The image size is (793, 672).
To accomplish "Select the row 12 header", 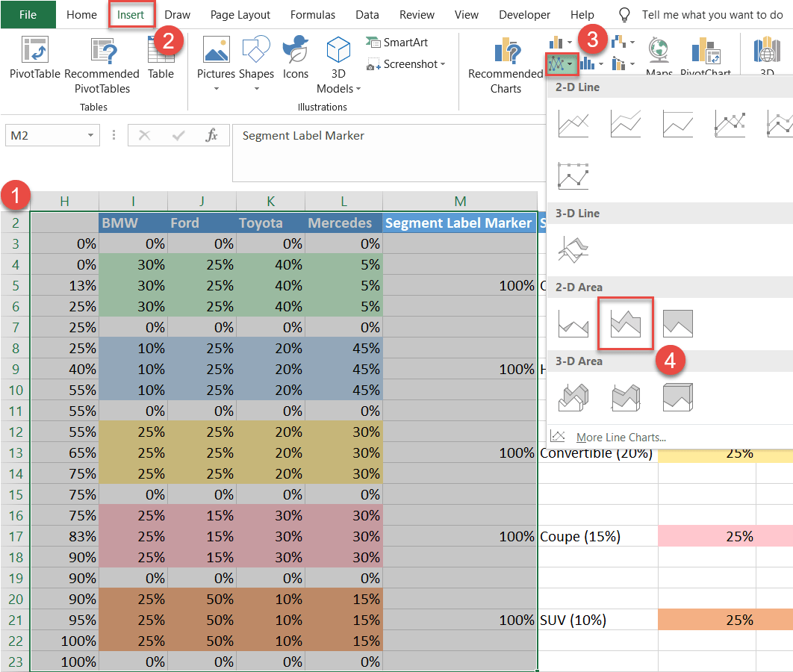I will point(15,432).
